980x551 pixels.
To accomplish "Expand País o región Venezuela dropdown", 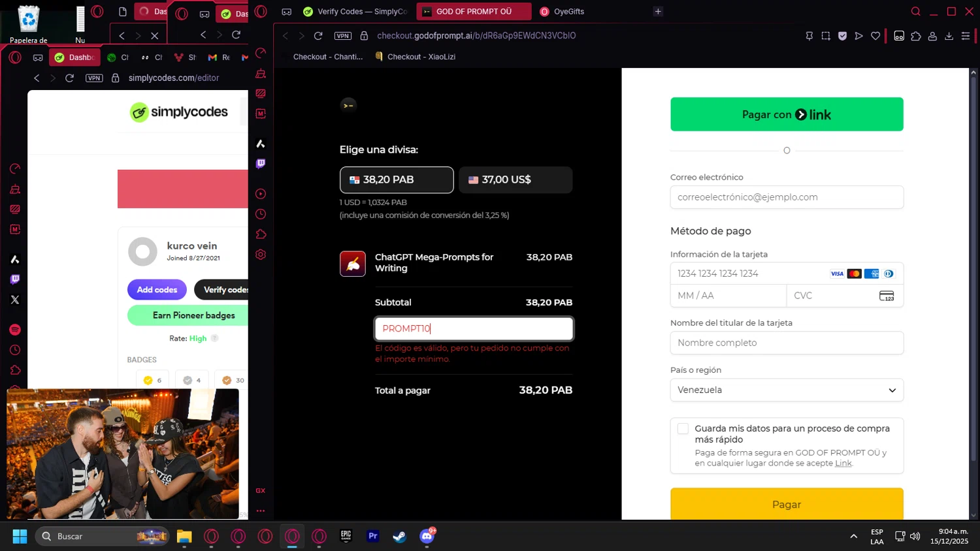I will (787, 390).
